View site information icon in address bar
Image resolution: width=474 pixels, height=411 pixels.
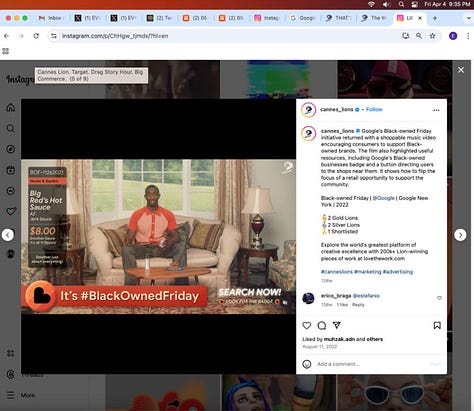[x=54, y=36]
